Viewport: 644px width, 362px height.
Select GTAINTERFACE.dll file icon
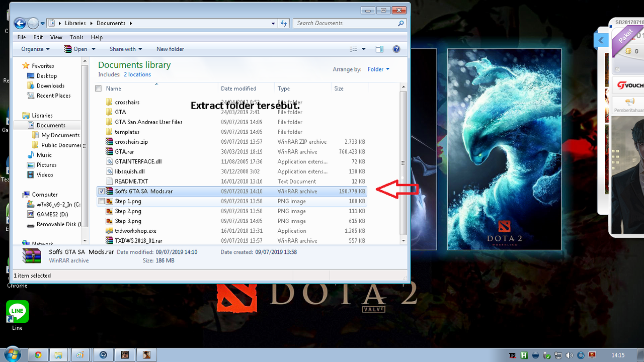(110, 162)
